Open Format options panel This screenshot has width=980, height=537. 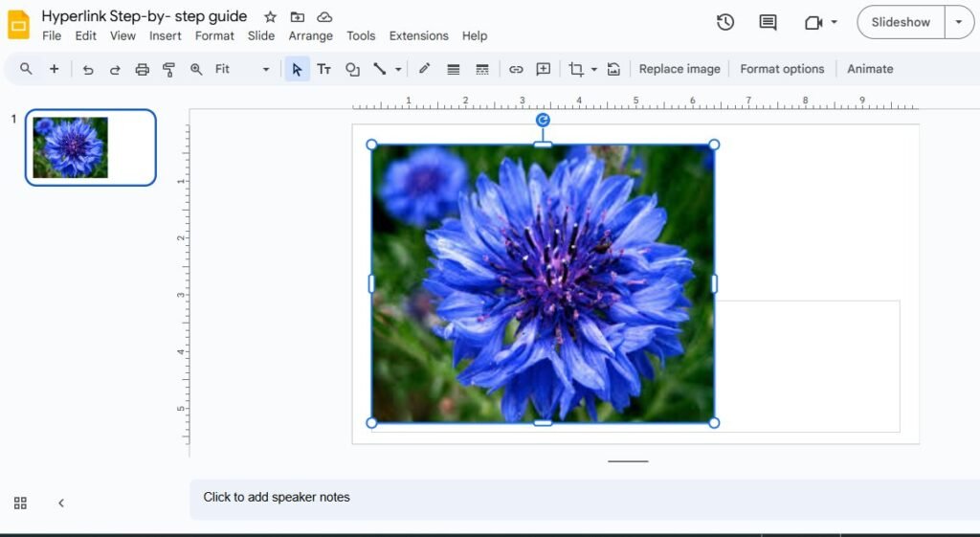tap(782, 69)
